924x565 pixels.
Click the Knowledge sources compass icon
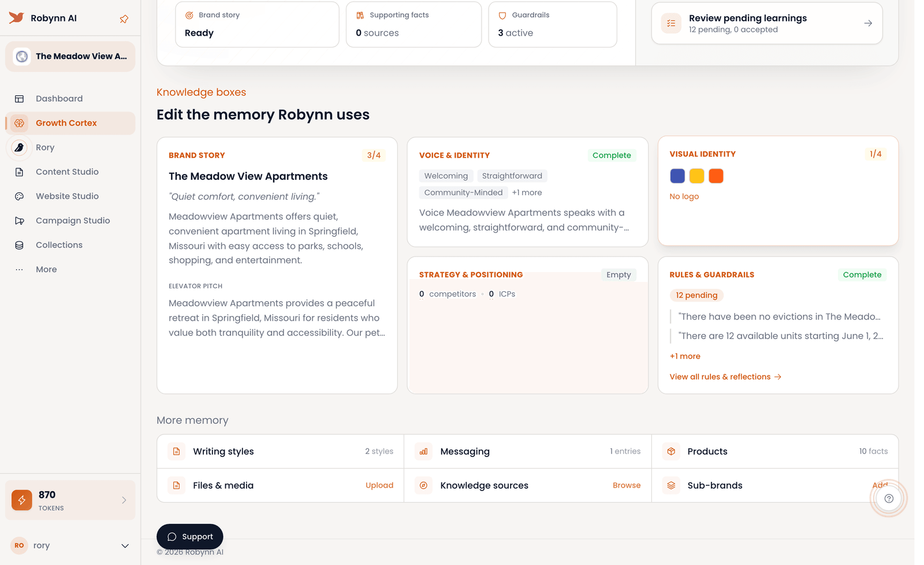click(423, 485)
